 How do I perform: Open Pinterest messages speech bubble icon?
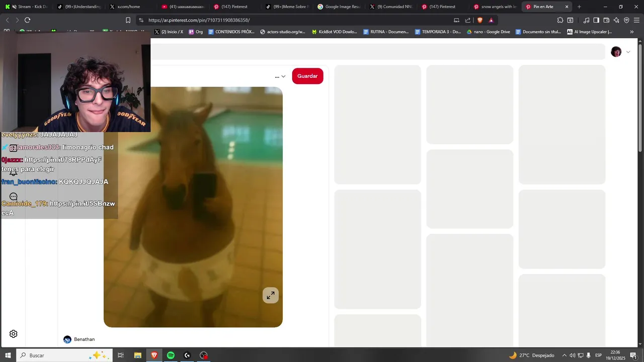click(x=14, y=197)
